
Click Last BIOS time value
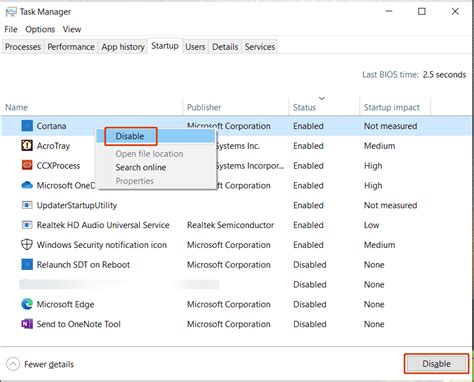click(x=444, y=75)
